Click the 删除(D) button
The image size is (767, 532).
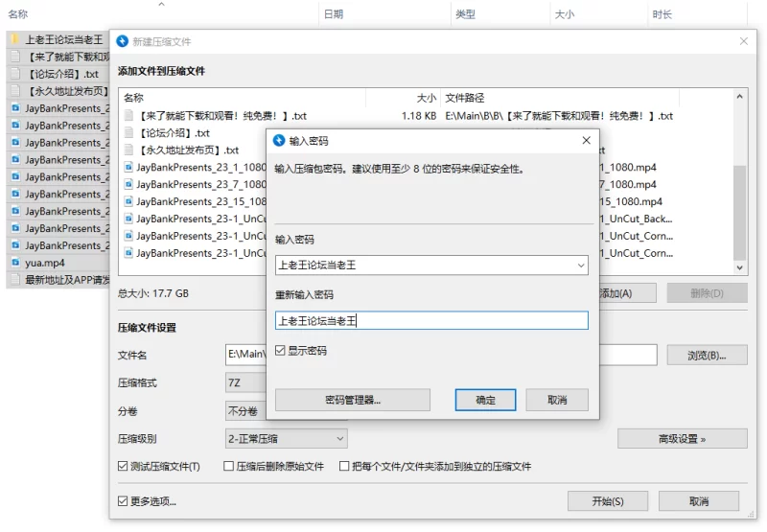(707, 293)
